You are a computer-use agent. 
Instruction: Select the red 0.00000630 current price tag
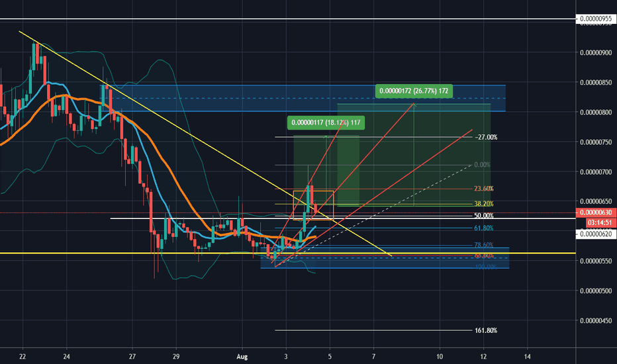point(596,212)
